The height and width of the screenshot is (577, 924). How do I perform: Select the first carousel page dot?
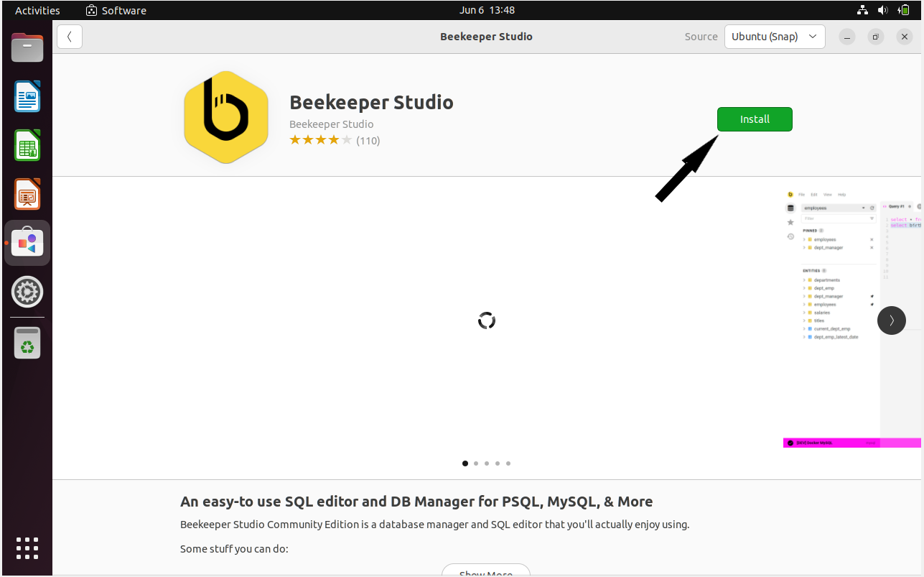[465, 463]
